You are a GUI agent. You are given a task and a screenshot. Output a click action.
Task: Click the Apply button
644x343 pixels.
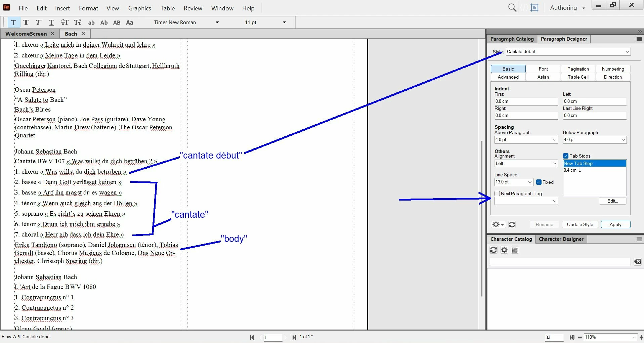(x=615, y=224)
